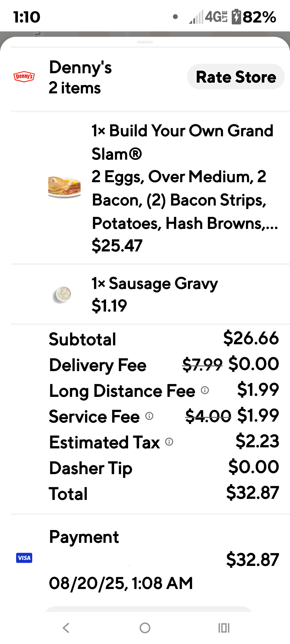Tap the Denny's logo icon
The height and width of the screenshot is (644, 290).
(24, 77)
